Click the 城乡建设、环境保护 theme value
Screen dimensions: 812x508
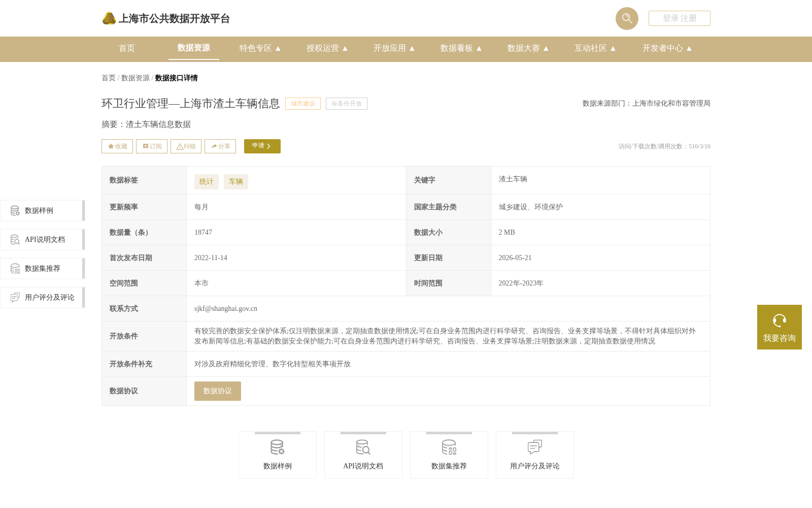click(531, 207)
